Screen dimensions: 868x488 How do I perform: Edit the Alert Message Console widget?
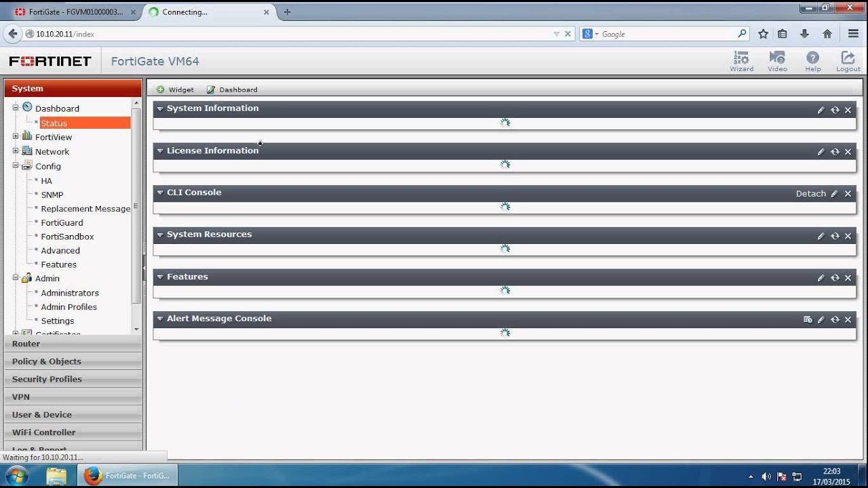coord(821,320)
